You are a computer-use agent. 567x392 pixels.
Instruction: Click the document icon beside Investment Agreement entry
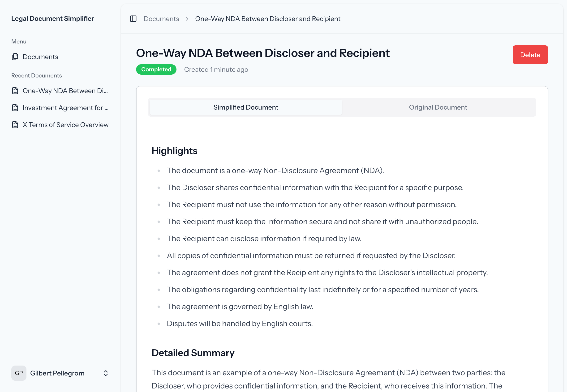(15, 108)
